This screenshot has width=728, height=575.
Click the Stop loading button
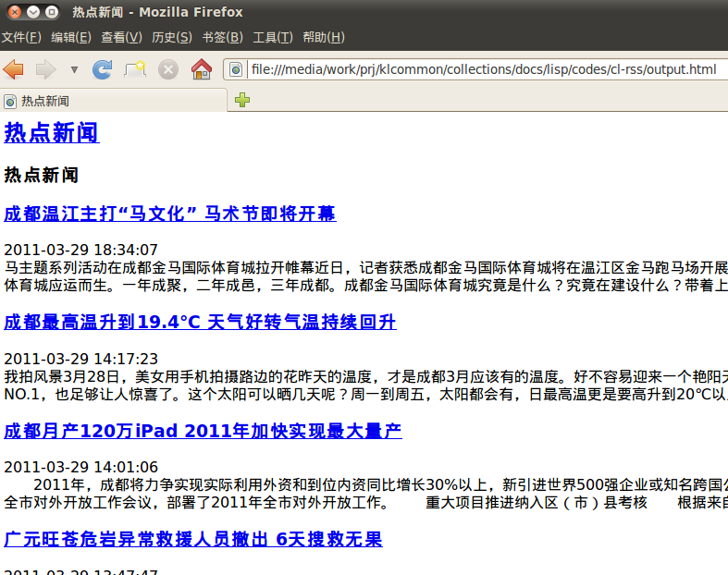pyautogui.click(x=167, y=70)
